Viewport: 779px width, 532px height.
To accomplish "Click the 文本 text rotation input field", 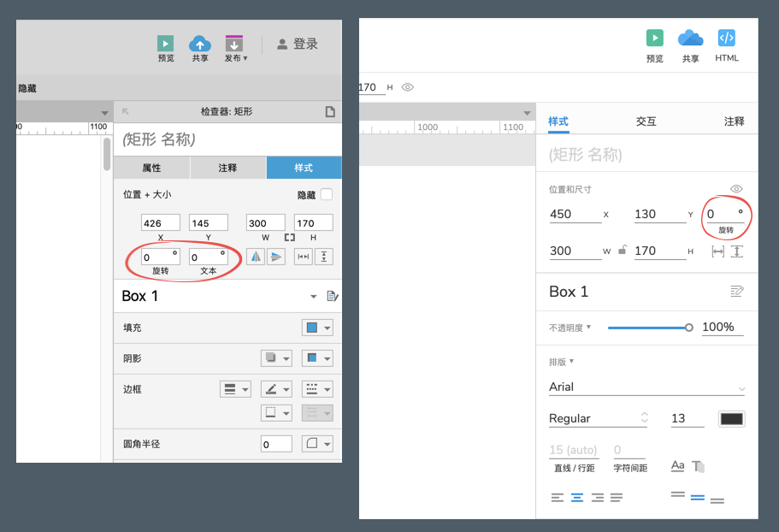I will point(205,257).
